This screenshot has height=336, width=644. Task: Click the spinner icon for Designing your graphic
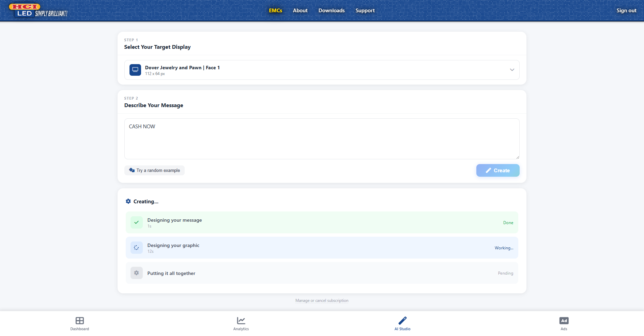tap(136, 248)
